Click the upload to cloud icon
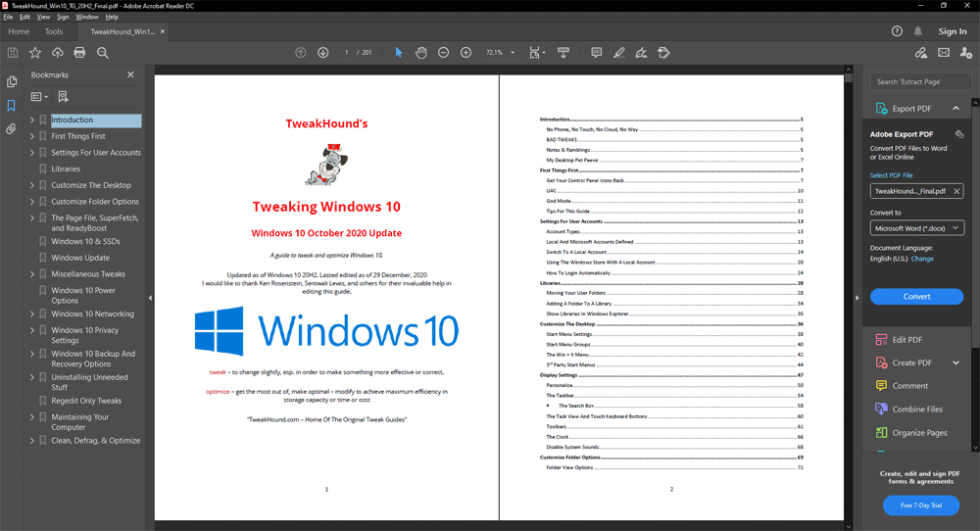The image size is (980, 531). pyautogui.click(x=58, y=53)
